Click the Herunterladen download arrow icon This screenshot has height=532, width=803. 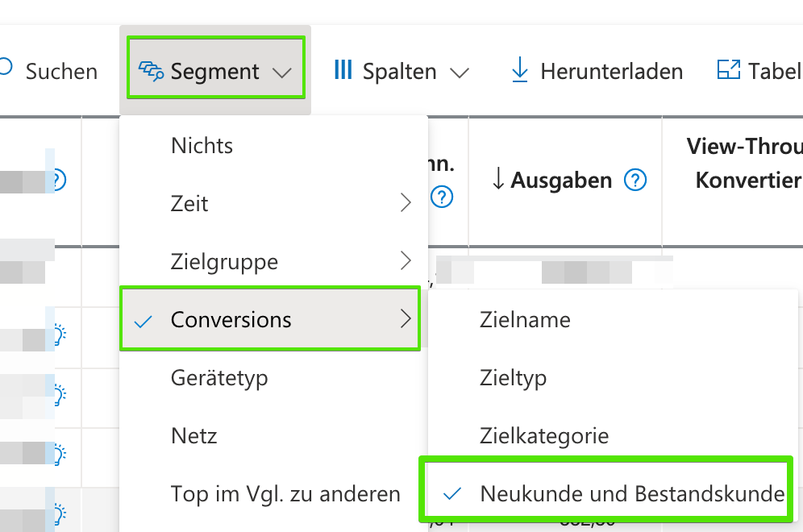click(x=520, y=71)
